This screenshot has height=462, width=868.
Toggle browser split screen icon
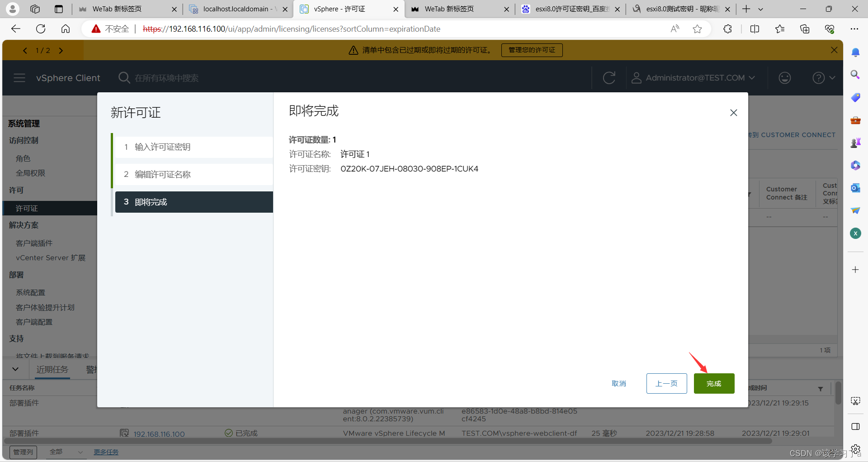point(755,29)
